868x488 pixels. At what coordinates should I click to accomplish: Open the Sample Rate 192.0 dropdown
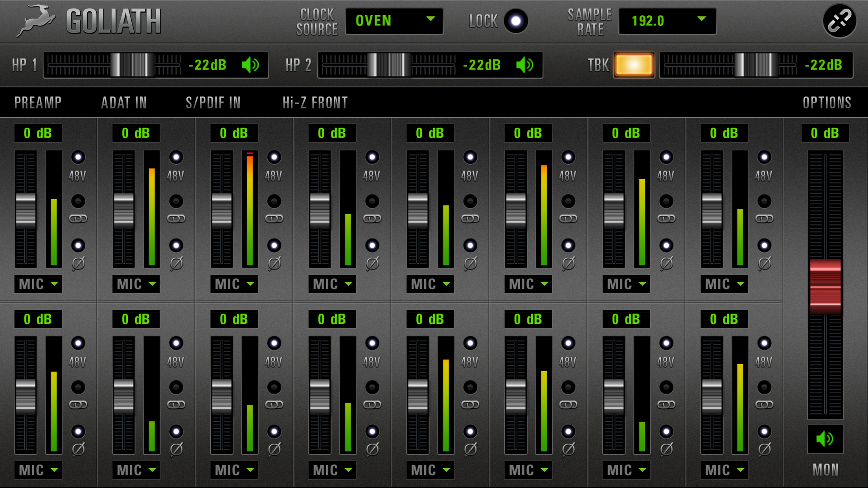[x=667, y=21]
